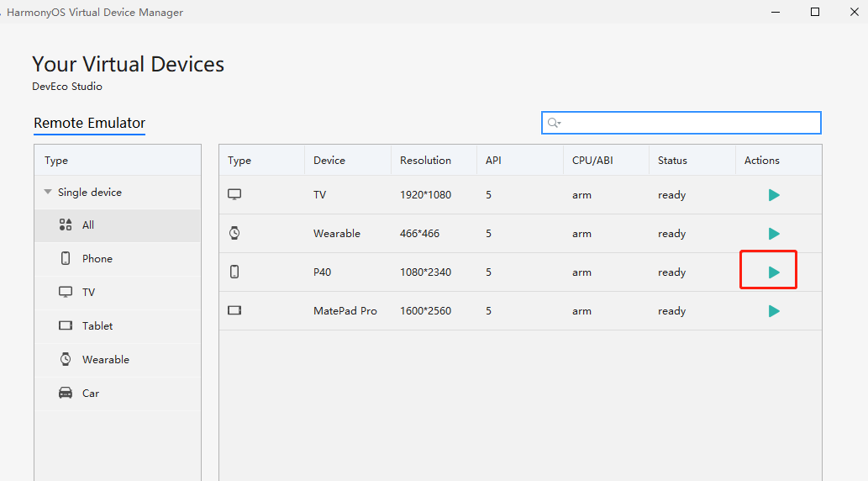This screenshot has height=481, width=868.
Task: Click the 1080*2340 resolution cell
Action: click(426, 272)
